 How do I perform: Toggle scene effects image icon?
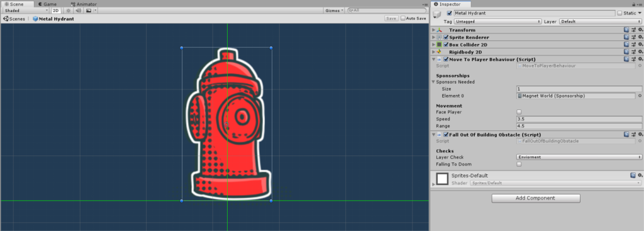click(x=88, y=10)
